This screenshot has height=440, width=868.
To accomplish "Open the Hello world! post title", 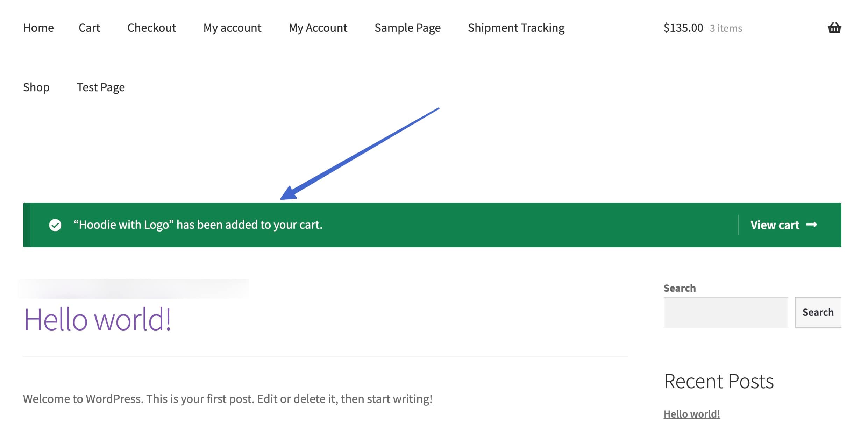I will pos(98,319).
